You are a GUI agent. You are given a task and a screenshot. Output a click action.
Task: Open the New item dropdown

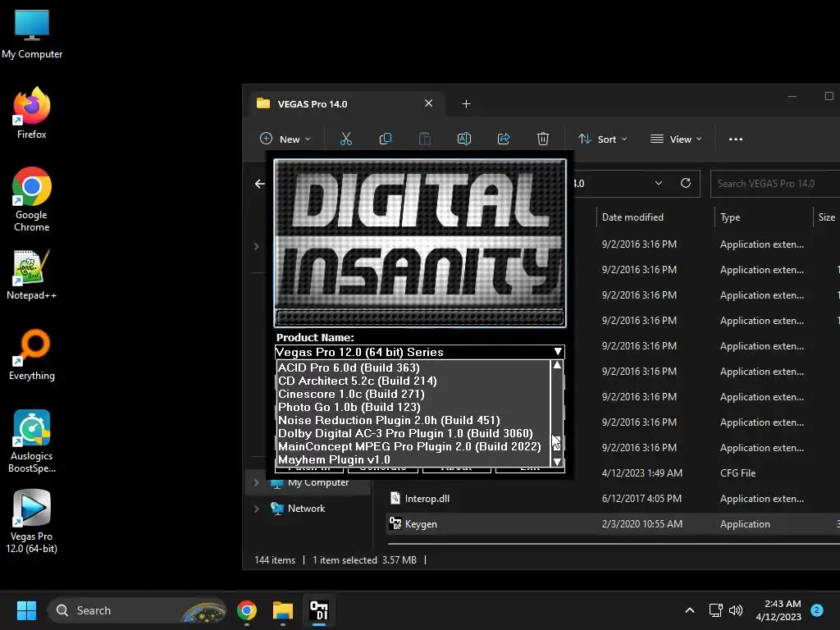(285, 139)
